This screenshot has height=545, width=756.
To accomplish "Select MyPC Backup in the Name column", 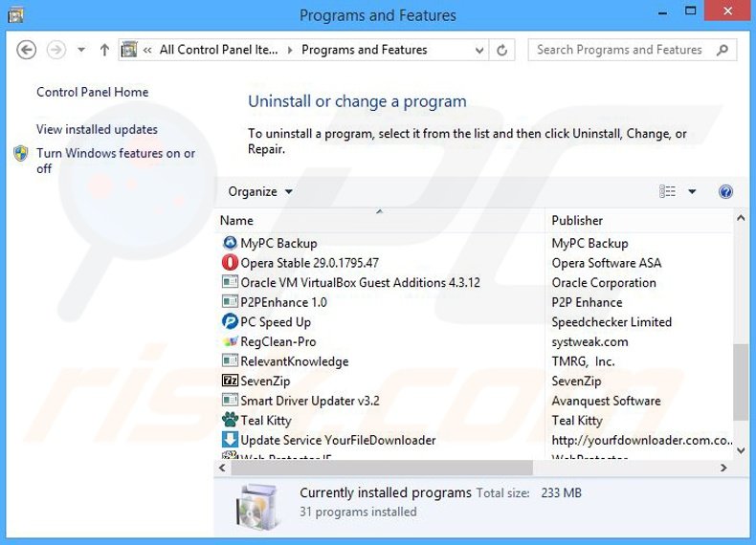I will point(278,244).
